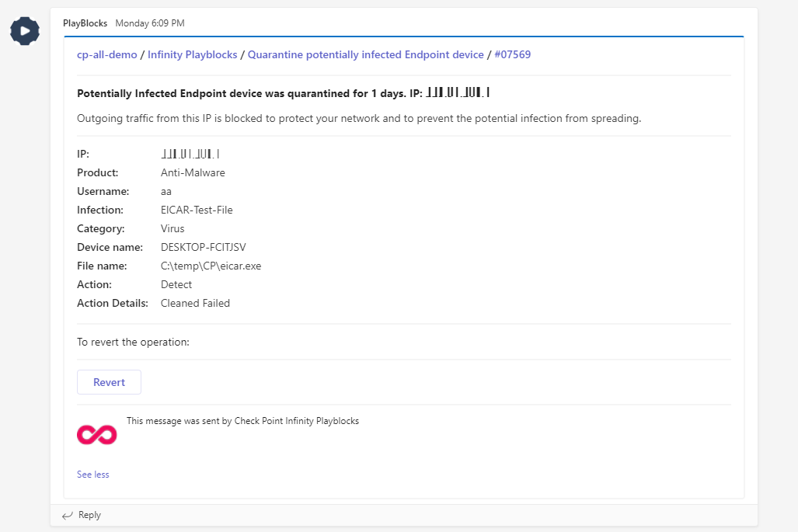798x532 pixels.
Task: Click the obscured IP value in IP row
Action: pyautogui.click(x=190, y=154)
